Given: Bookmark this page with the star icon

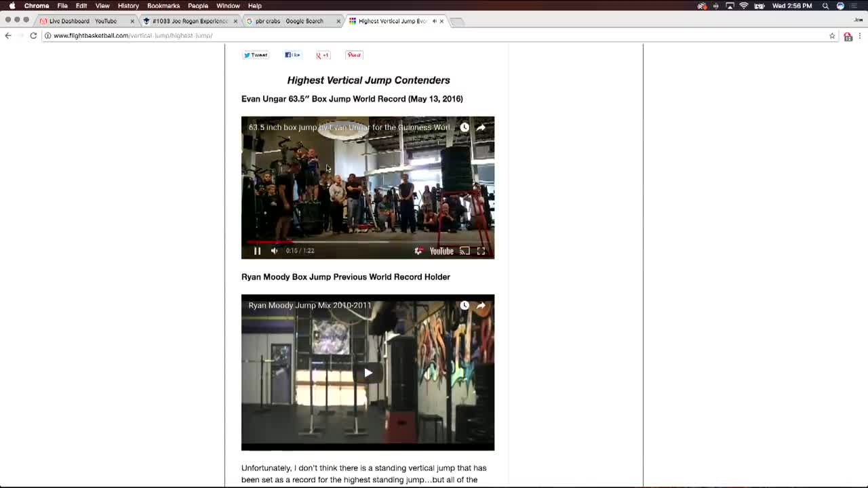Looking at the screenshot, I should [832, 36].
